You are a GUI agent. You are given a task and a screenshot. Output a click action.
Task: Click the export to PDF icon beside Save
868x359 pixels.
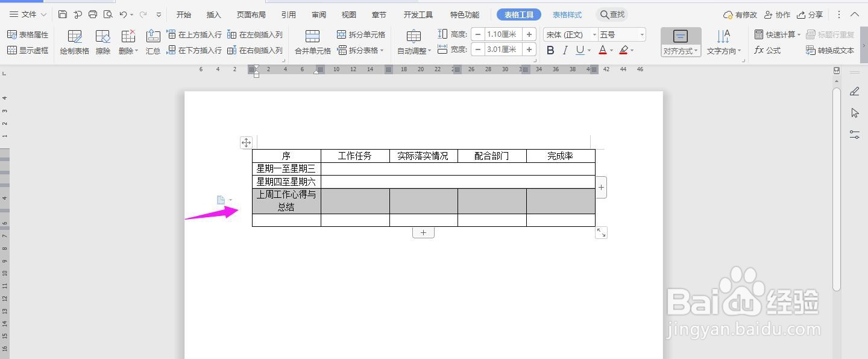78,14
